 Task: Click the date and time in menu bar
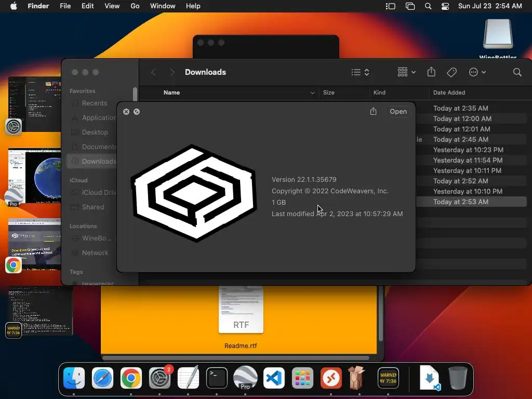[x=490, y=6]
